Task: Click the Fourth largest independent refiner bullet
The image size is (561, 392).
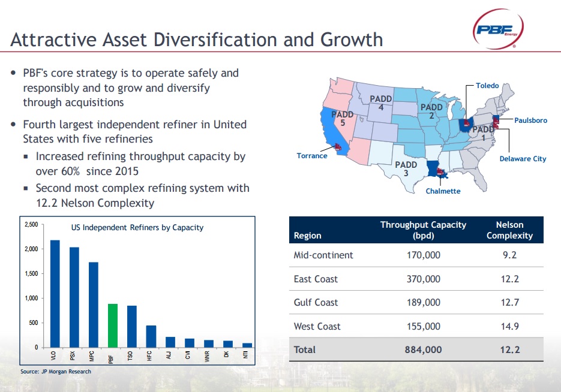Action: point(134,131)
